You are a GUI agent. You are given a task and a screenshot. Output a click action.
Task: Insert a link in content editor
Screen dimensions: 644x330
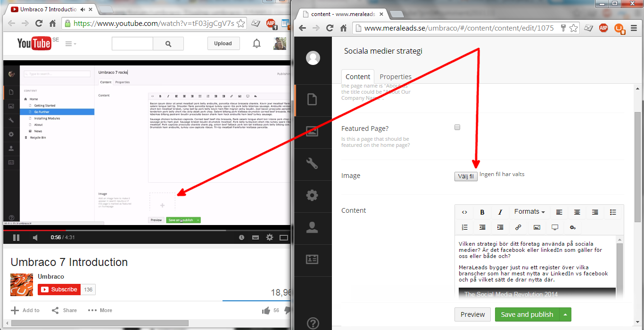pos(518,227)
